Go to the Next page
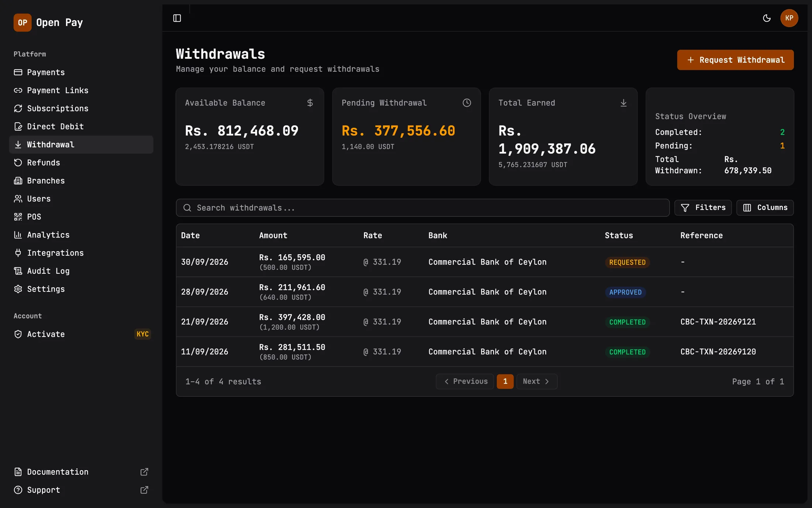812x508 pixels. click(x=537, y=381)
